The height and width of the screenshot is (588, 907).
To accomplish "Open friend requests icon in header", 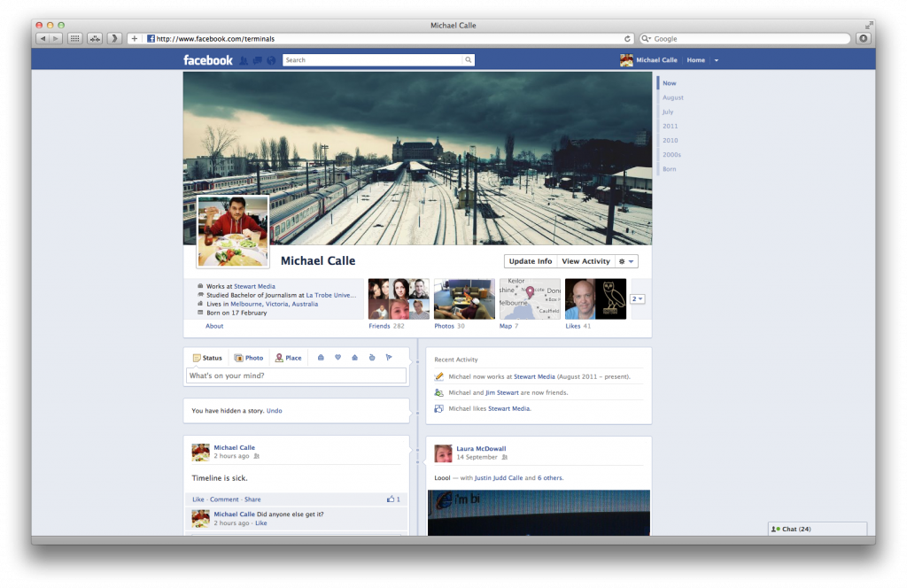I will click(244, 60).
